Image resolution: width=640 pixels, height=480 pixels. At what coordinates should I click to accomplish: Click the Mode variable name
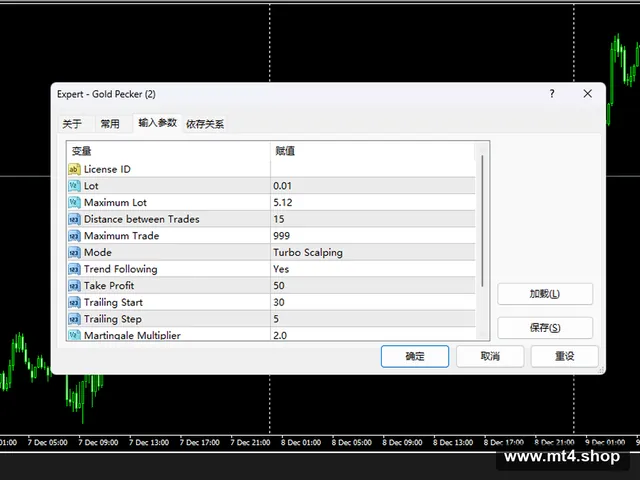[x=98, y=252]
